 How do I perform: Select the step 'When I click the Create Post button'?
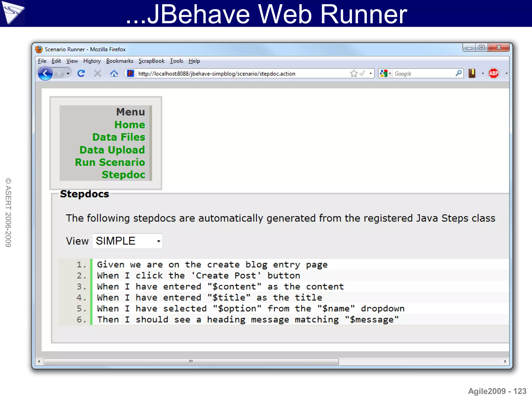pyautogui.click(x=198, y=275)
